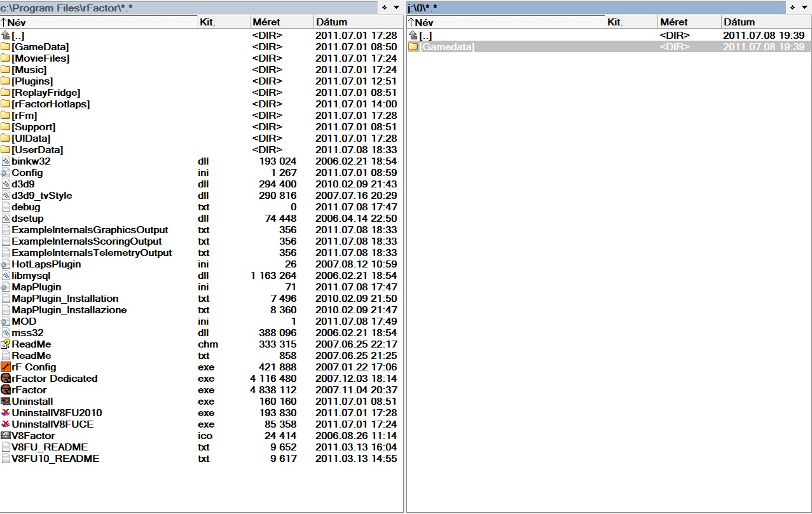Select the MapPlugin_Installazione file name
812x514 pixels.
pyautogui.click(x=69, y=310)
